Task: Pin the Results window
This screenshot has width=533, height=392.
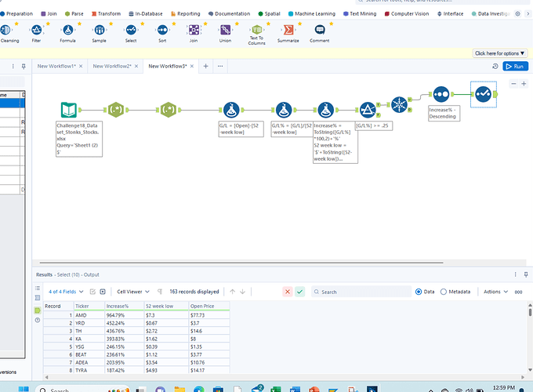Action: click(526, 274)
